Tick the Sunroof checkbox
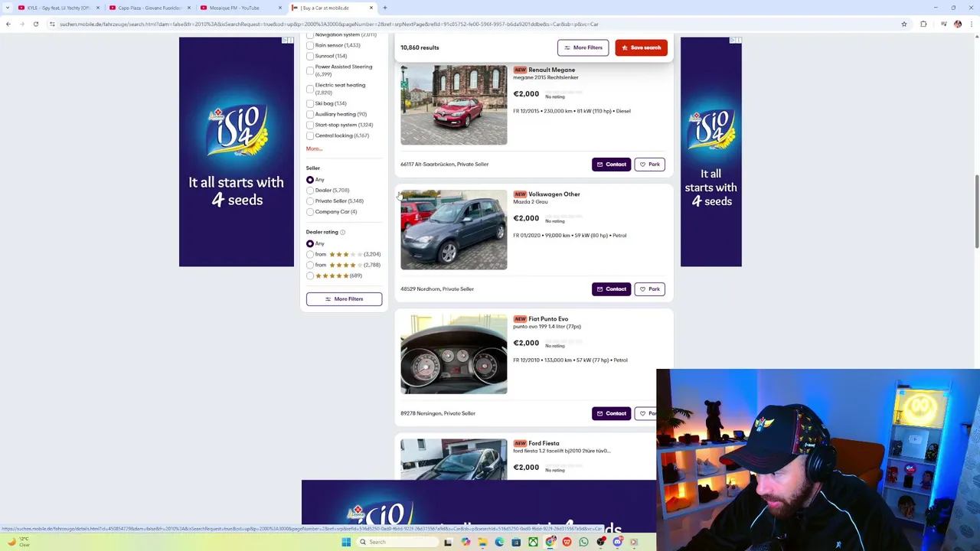The height and width of the screenshot is (551, 980). 310,56
